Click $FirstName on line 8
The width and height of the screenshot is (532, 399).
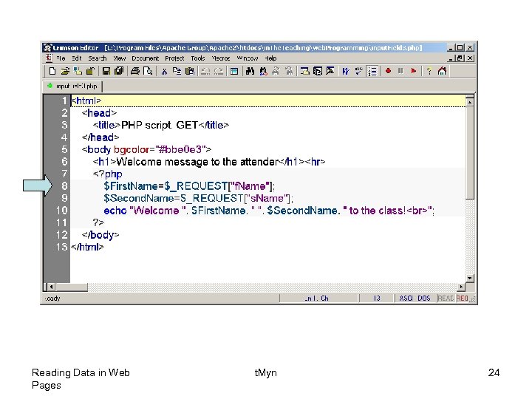[x=131, y=186]
